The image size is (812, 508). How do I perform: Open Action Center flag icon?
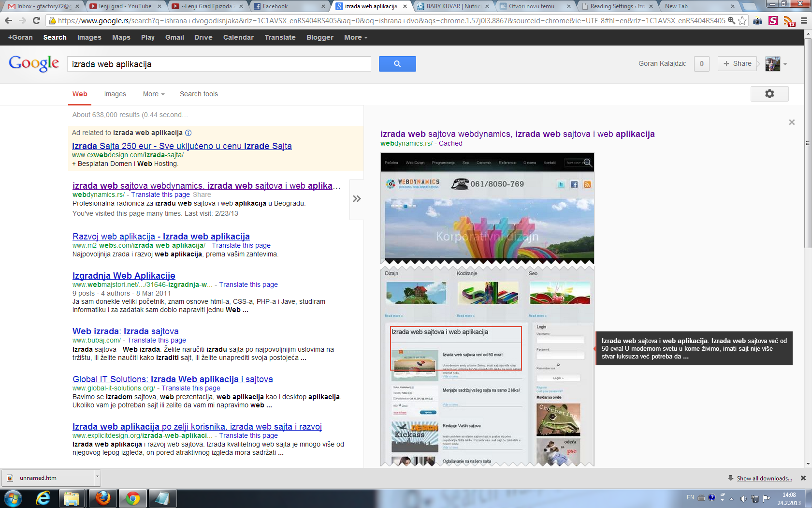(766, 498)
